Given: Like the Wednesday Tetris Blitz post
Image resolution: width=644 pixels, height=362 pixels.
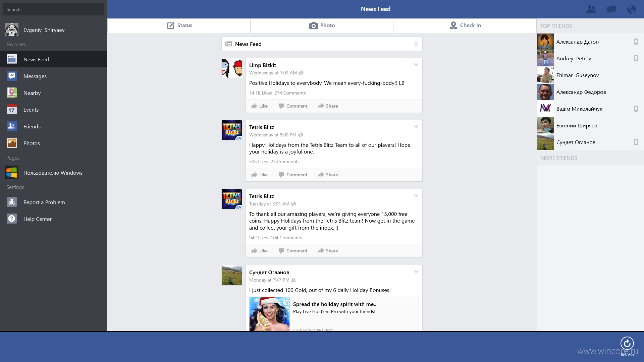Looking at the screenshot, I should click(260, 175).
